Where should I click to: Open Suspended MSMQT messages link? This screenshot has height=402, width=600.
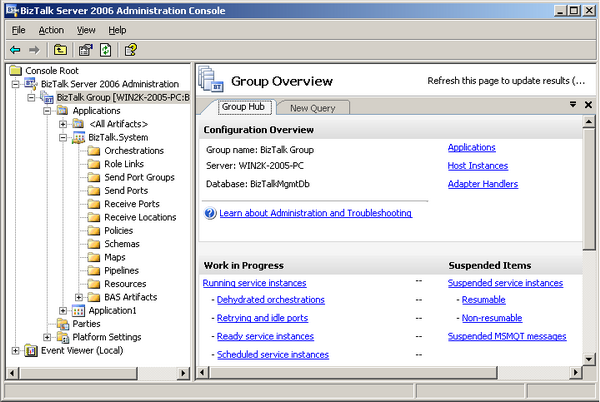click(507, 337)
